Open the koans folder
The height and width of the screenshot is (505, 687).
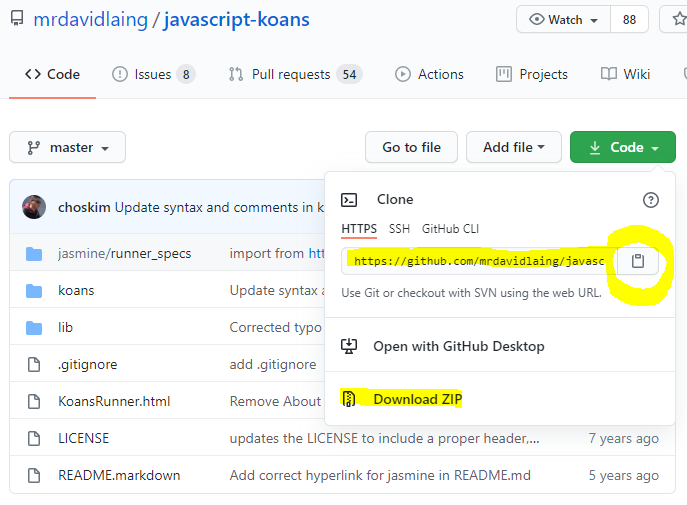tap(76, 290)
